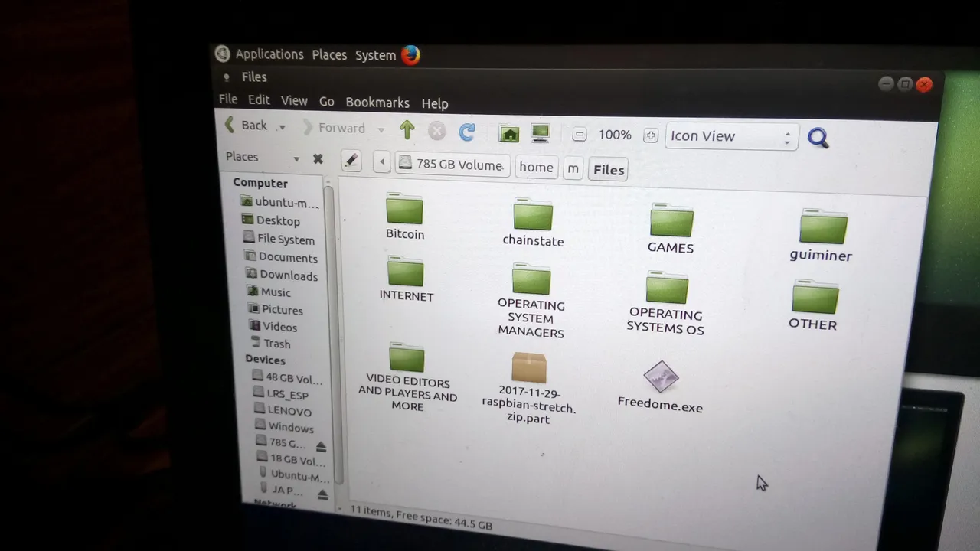Open the Go menu

[327, 102]
